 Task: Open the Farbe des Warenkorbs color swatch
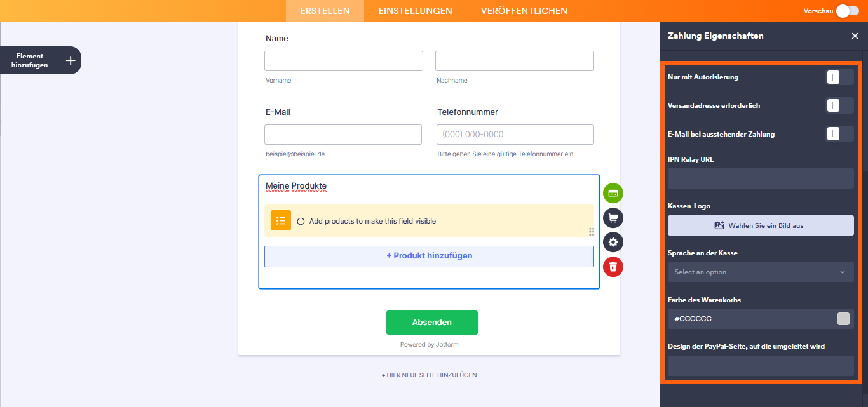click(843, 319)
